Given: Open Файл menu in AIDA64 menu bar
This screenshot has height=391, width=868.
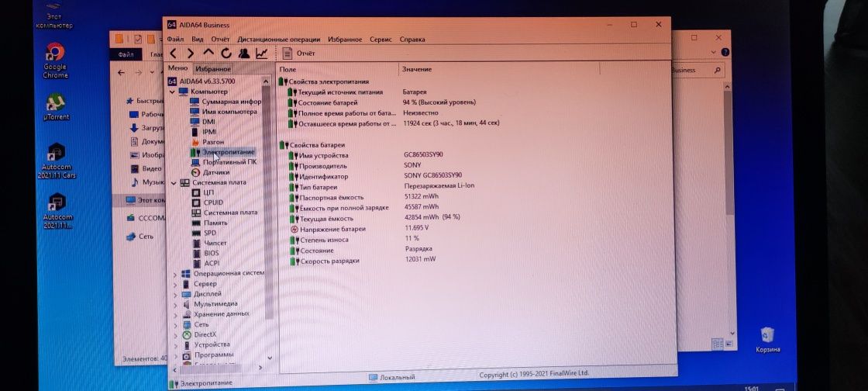Looking at the screenshot, I should pyautogui.click(x=175, y=40).
